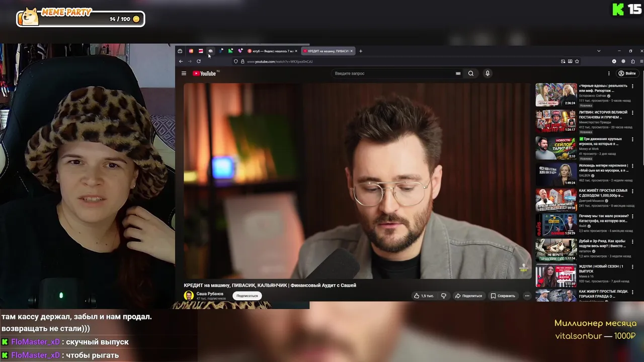Open the purple heart pinned tab
This screenshot has width=644, height=362.
coord(240,51)
